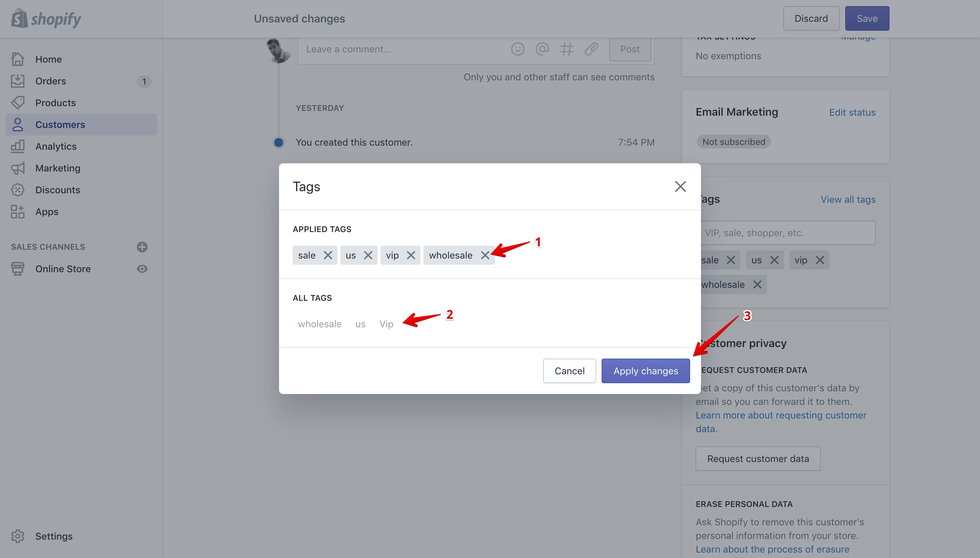Discard unsaved changes
980x558 pixels.
pos(811,18)
